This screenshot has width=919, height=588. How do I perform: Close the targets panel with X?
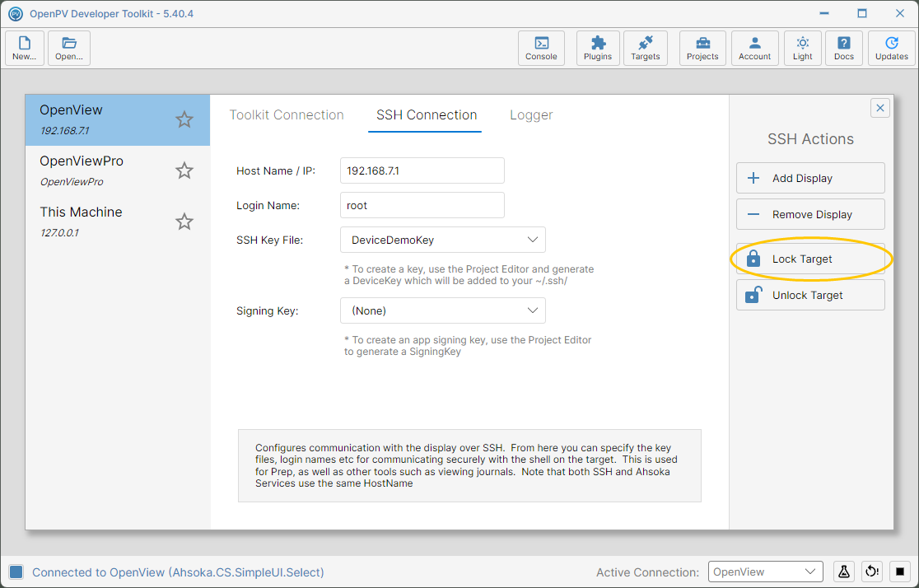879,108
